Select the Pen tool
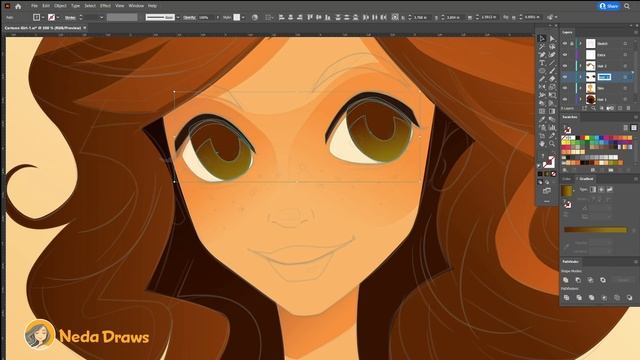 coord(542,55)
